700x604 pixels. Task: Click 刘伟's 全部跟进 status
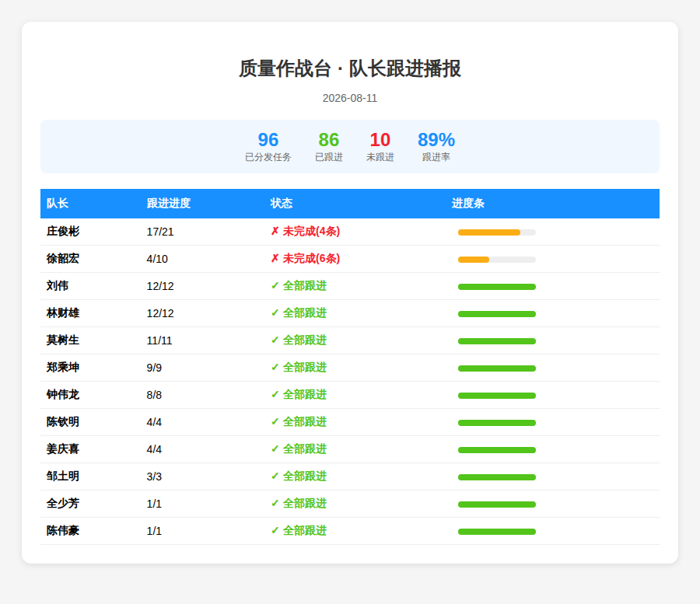pyautogui.click(x=299, y=286)
